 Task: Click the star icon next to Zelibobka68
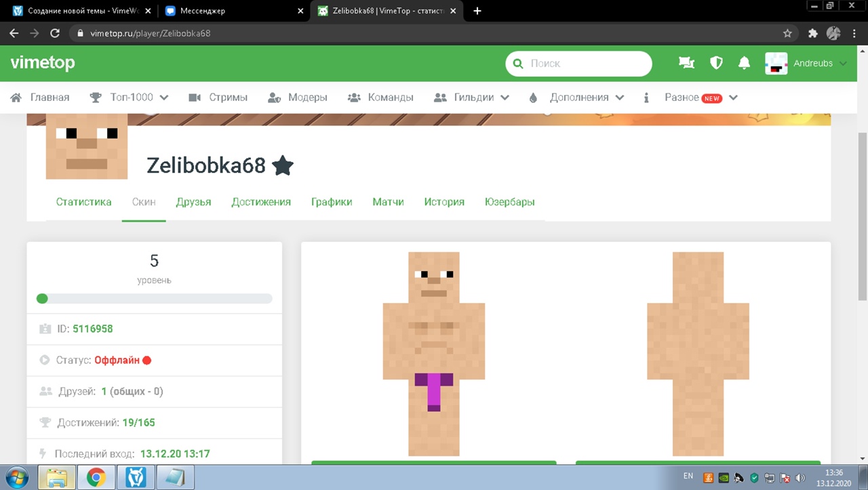(x=282, y=165)
